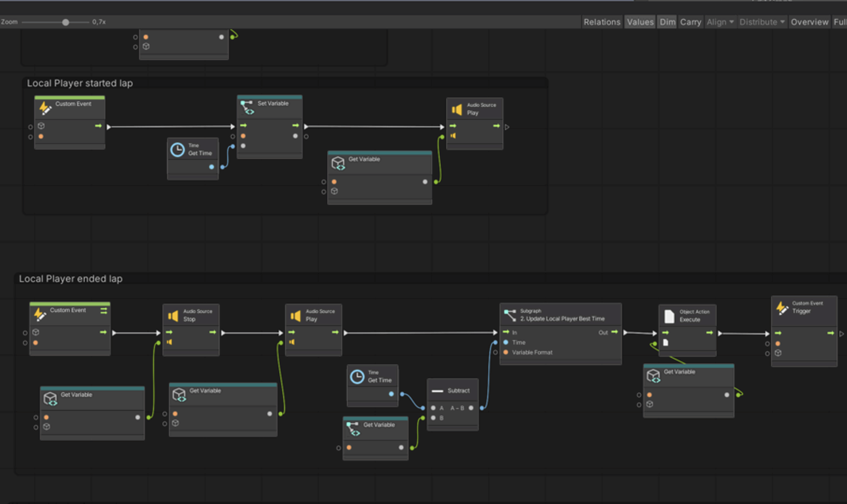Toggle the Relations display option

(x=602, y=22)
